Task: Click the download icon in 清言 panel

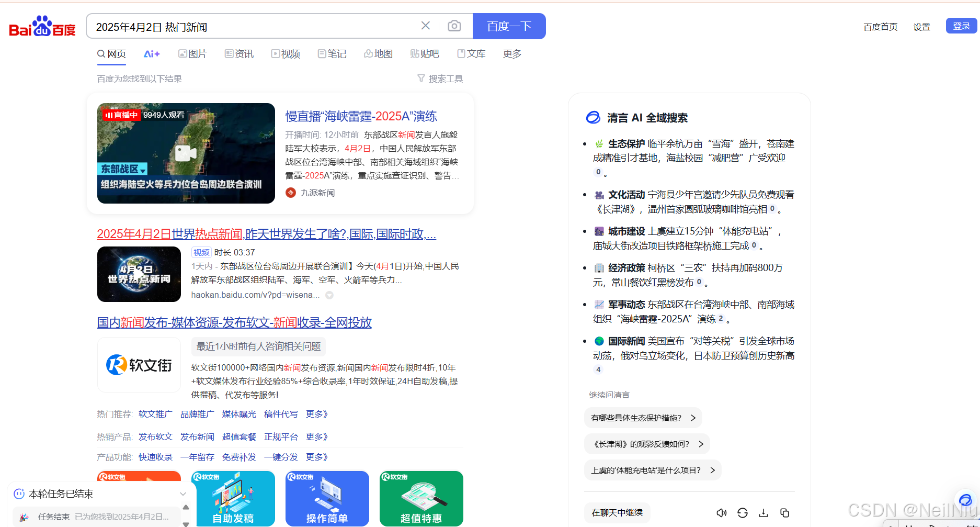Action: pyautogui.click(x=764, y=513)
